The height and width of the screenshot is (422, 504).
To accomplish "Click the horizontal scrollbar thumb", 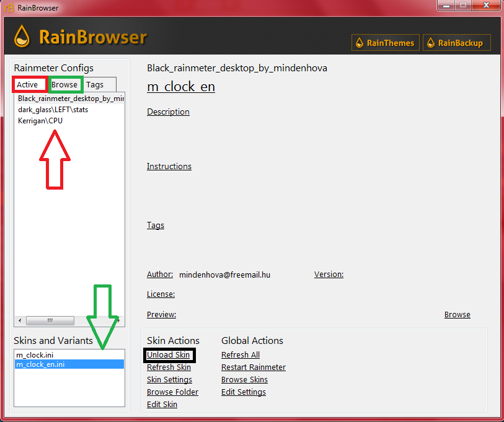I will pos(50,320).
